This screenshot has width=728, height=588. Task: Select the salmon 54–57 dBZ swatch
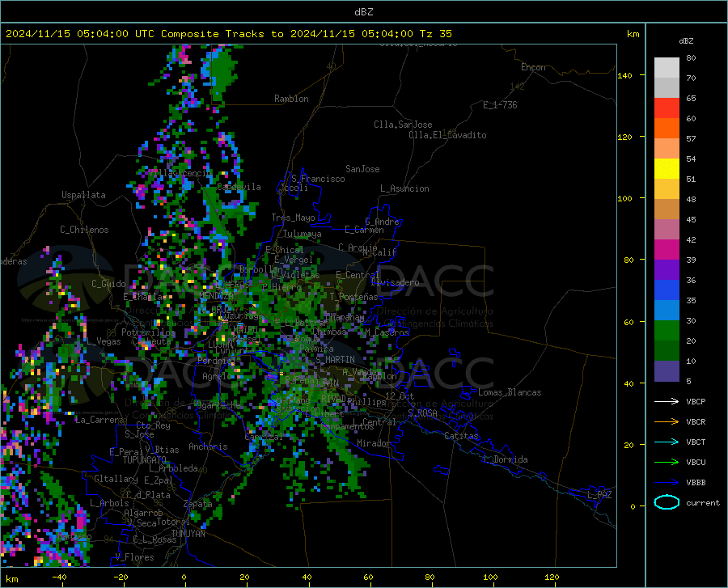click(x=667, y=149)
